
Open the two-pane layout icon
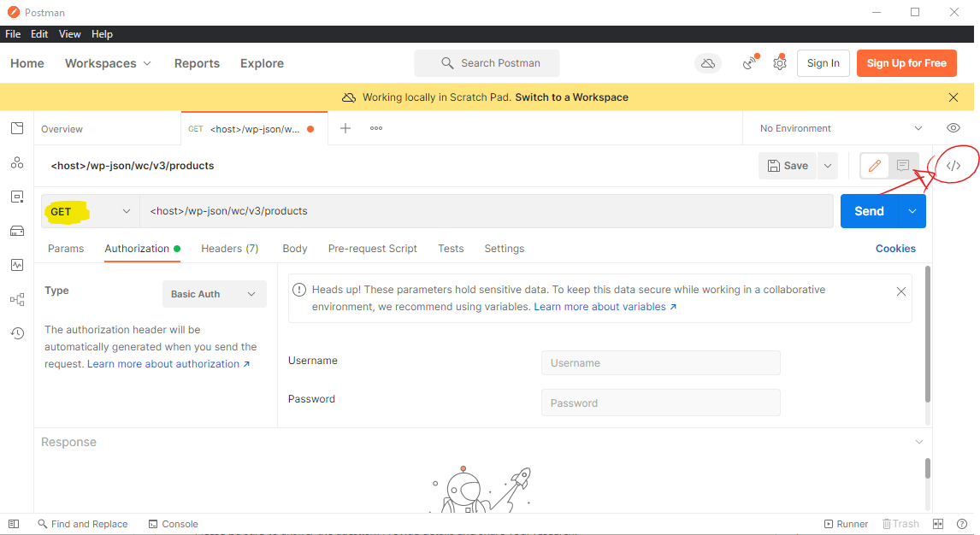click(x=937, y=524)
